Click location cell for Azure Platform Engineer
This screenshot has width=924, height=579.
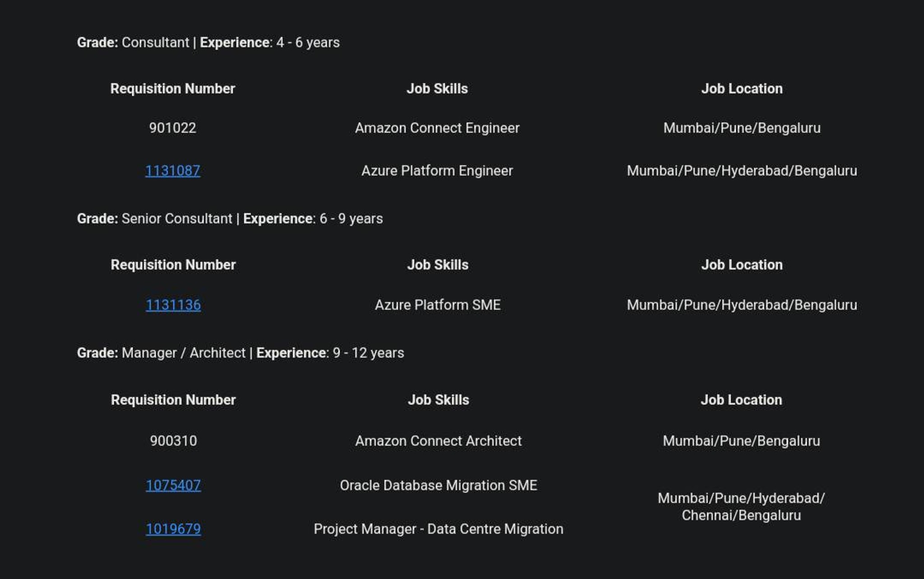(742, 171)
